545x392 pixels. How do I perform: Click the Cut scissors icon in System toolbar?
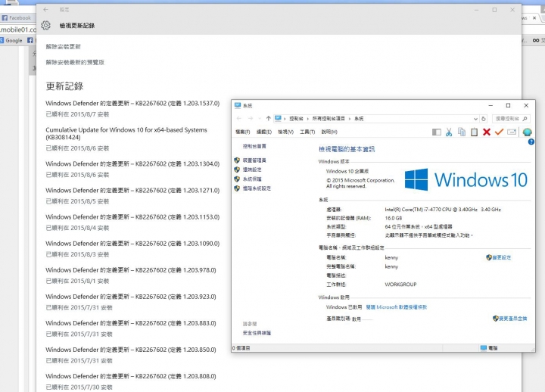coord(449,132)
